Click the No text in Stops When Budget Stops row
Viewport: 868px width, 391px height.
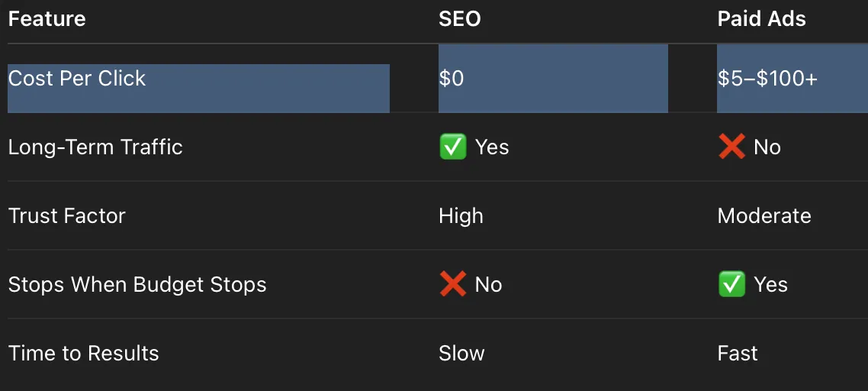click(488, 285)
